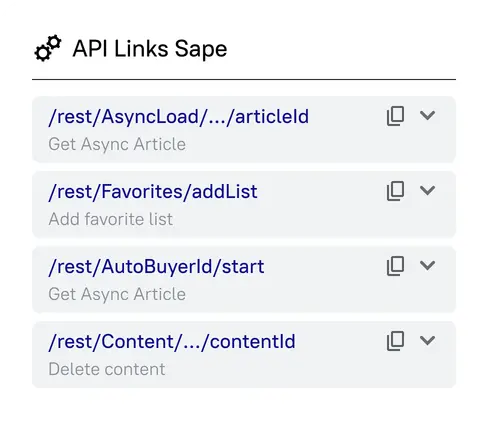Expand the AsyncLoad articleId entry chevron
This screenshot has width=488, height=426.
[x=427, y=115]
